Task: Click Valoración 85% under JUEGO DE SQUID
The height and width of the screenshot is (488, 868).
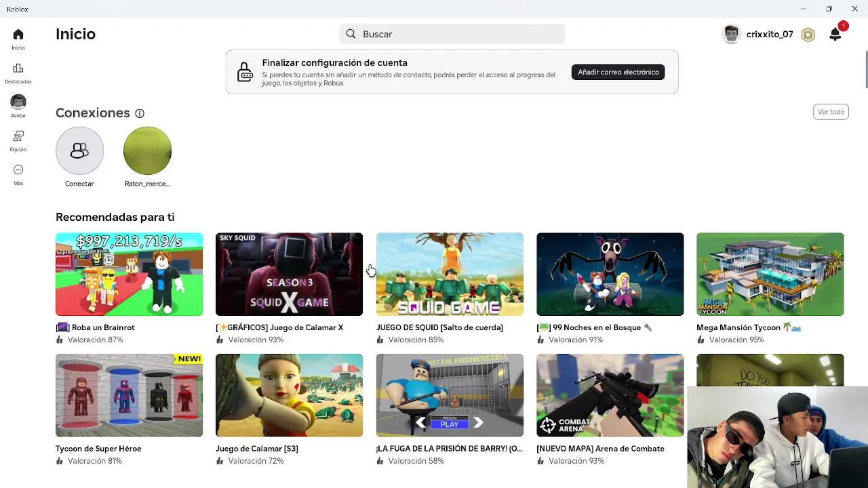Action: point(416,340)
